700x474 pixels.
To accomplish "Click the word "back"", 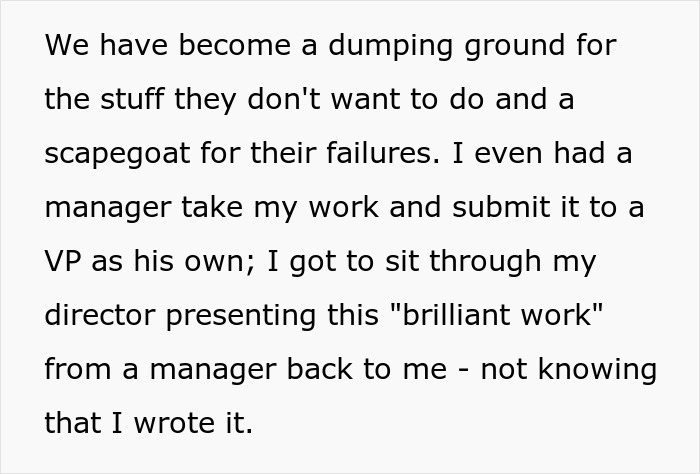I will pyautogui.click(x=319, y=368).
